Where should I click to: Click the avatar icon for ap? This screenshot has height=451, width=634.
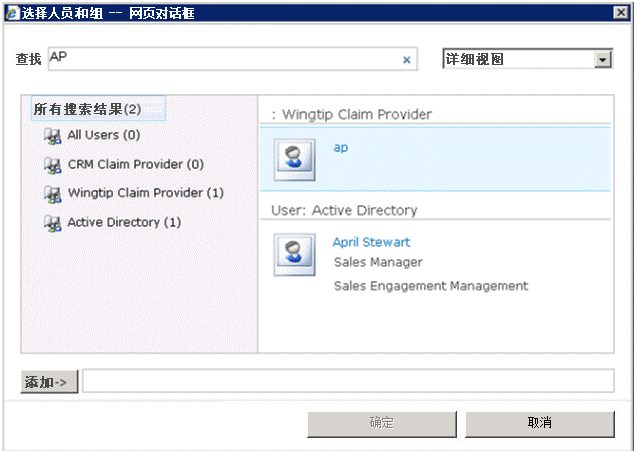pyautogui.click(x=294, y=159)
